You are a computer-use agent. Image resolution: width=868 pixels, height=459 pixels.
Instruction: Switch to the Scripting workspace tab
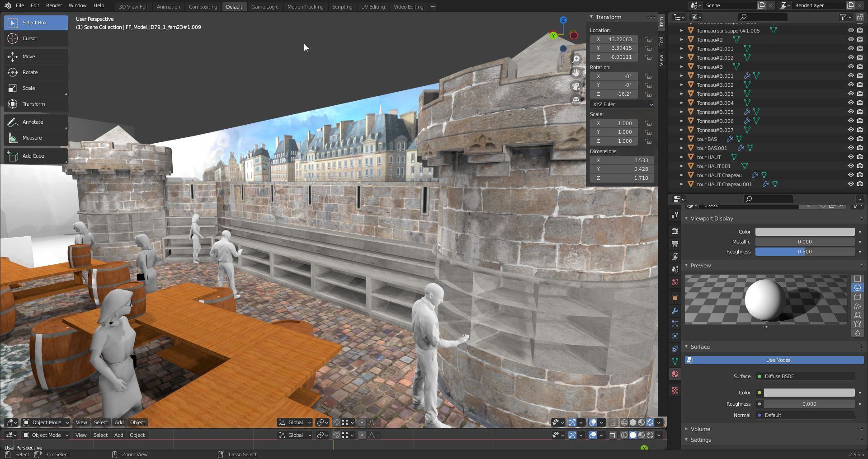[342, 7]
